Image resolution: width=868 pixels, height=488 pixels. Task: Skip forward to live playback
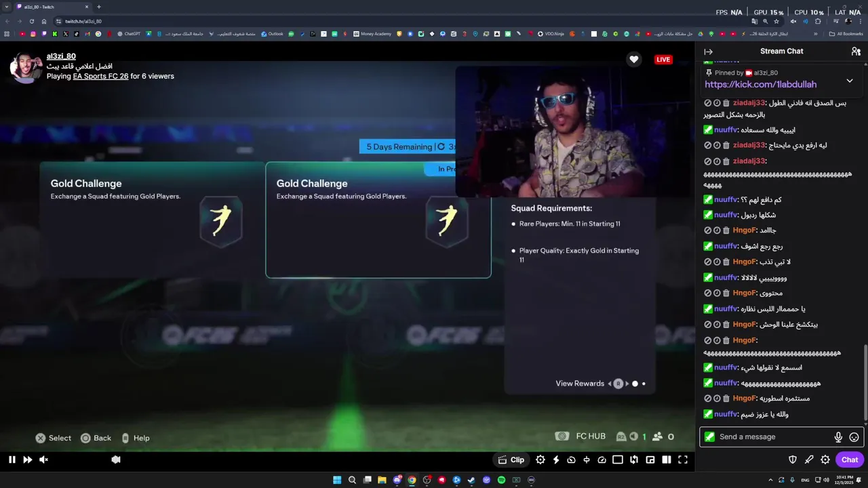pyautogui.click(x=28, y=460)
